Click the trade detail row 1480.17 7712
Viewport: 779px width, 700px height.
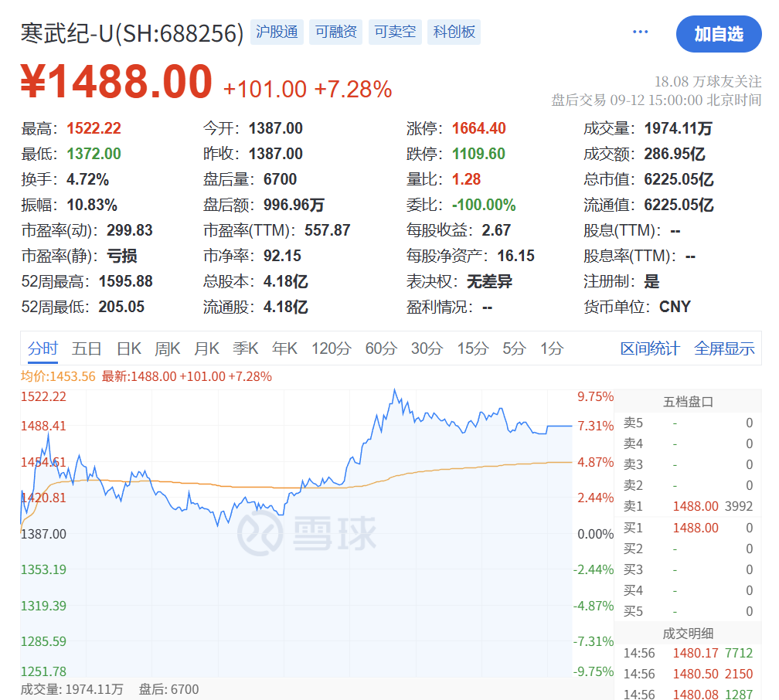point(688,653)
